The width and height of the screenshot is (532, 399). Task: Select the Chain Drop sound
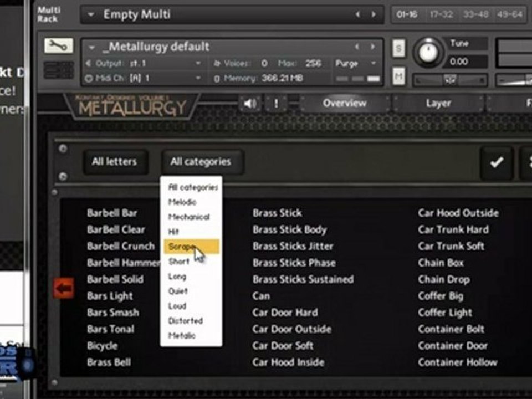(444, 279)
